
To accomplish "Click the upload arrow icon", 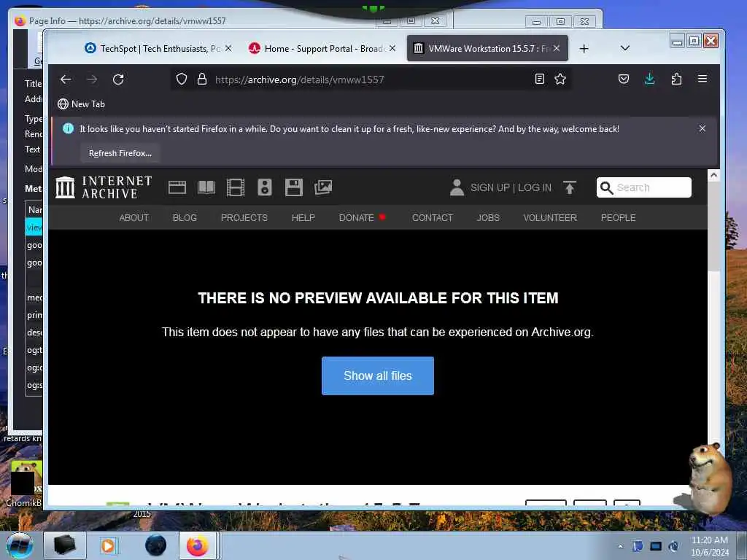I will tap(569, 187).
